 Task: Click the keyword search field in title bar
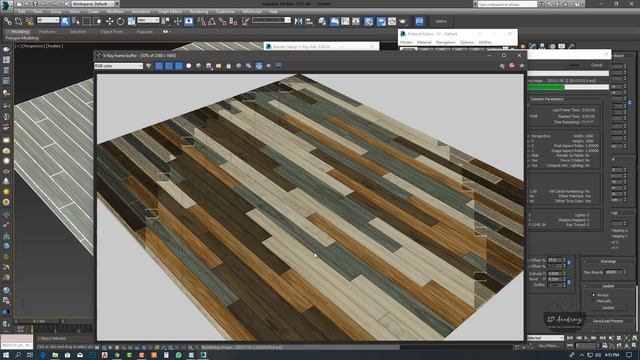[x=507, y=4]
